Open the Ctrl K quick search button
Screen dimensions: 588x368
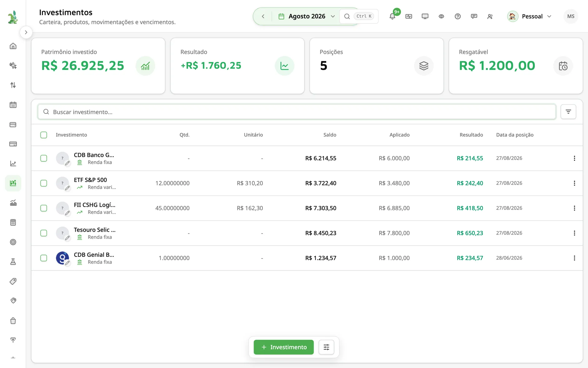[x=359, y=16]
